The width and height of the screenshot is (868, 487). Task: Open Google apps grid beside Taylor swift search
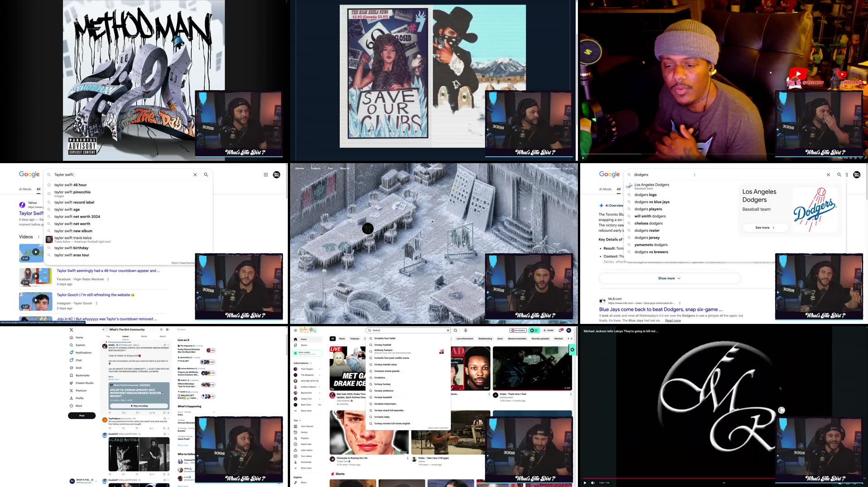coord(266,174)
